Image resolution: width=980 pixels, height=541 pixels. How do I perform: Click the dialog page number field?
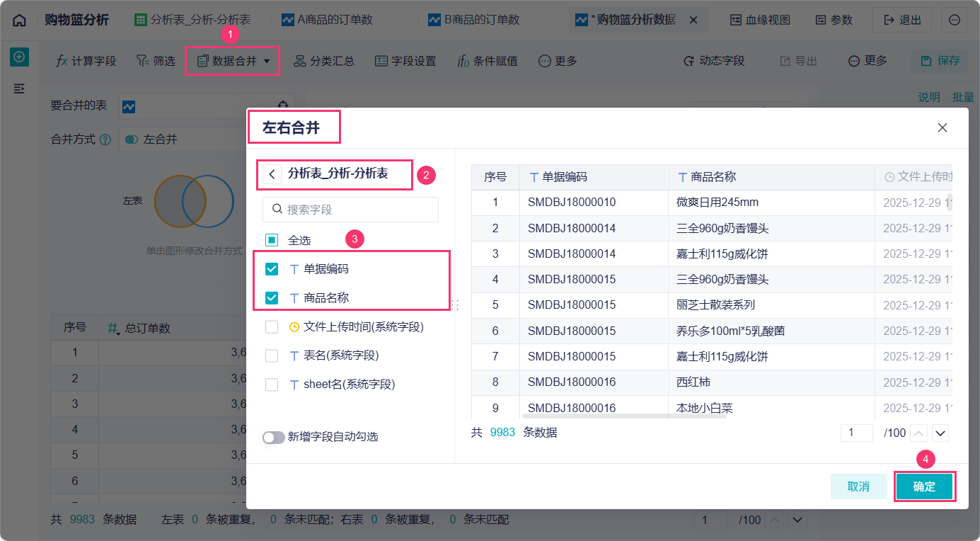coord(856,433)
